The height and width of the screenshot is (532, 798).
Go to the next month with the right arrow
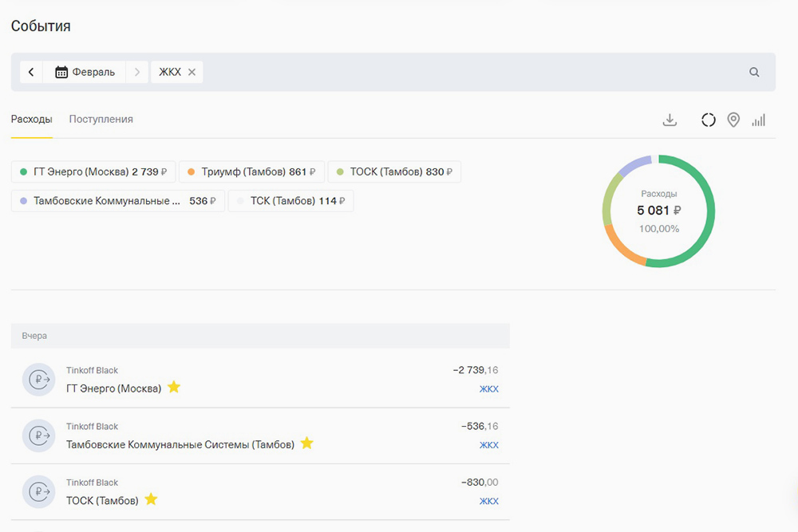[x=137, y=73]
